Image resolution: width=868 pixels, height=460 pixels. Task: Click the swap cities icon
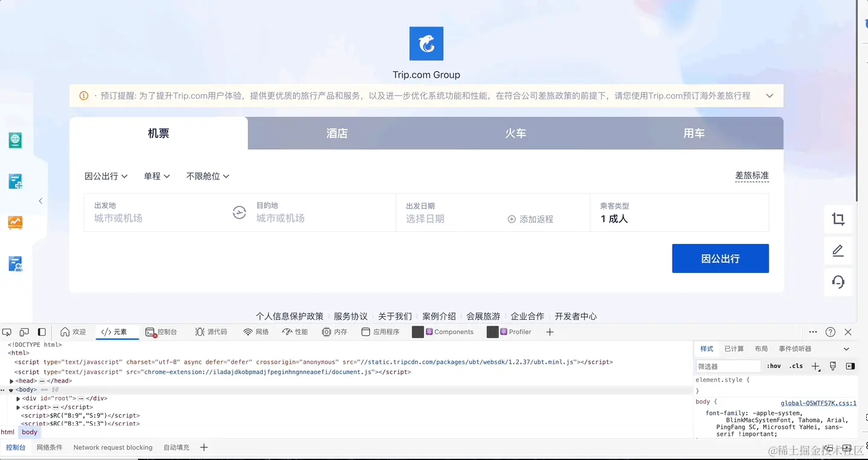click(x=239, y=212)
